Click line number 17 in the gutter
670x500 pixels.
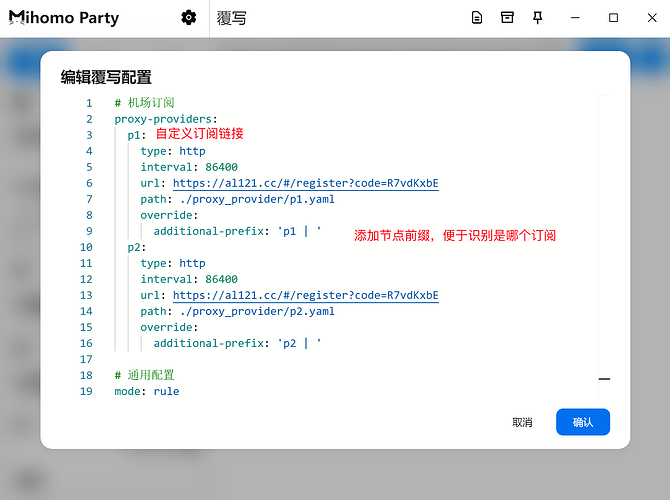point(86,359)
